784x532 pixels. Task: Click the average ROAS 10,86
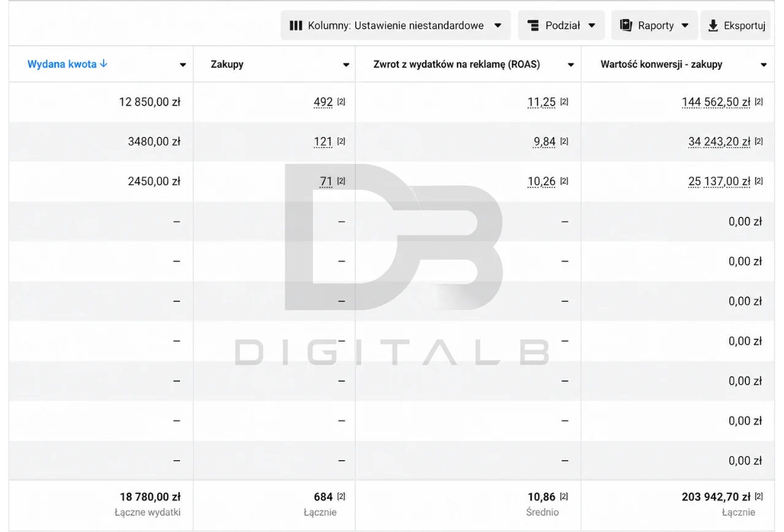pos(542,497)
